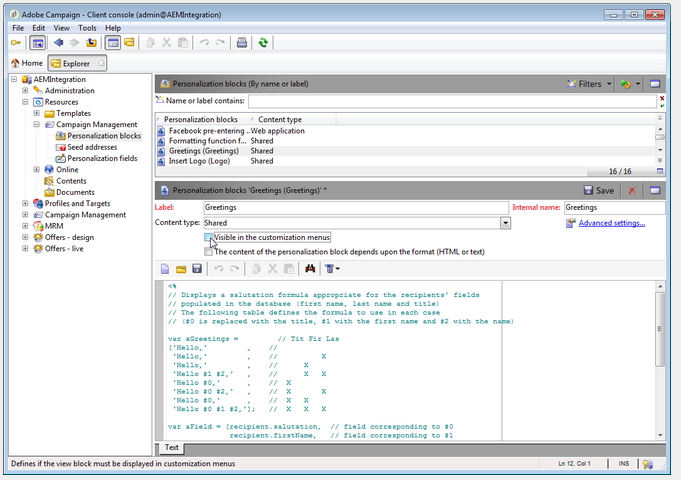This screenshot has height=480, width=681.
Task: Open the Advanced settings link
Action: [x=611, y=223]
